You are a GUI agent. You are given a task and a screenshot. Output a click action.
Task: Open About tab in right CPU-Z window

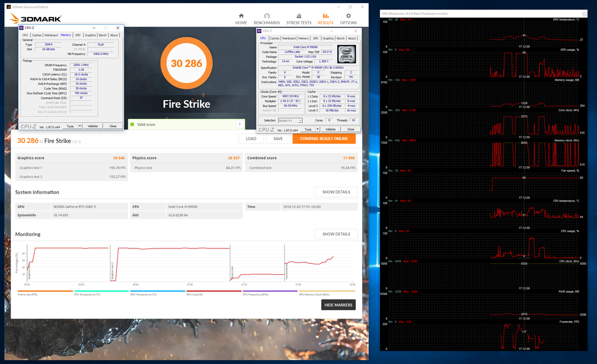tap(352, 38)
